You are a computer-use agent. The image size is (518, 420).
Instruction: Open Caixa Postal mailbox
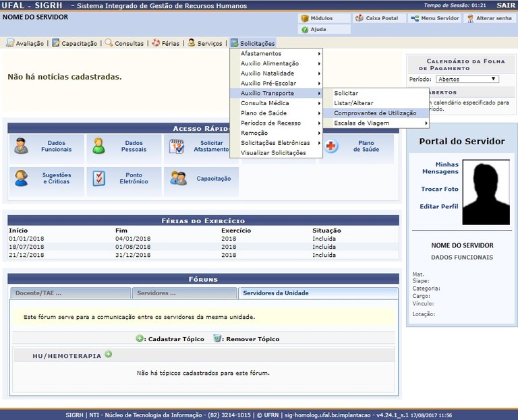tap(380, 18)
